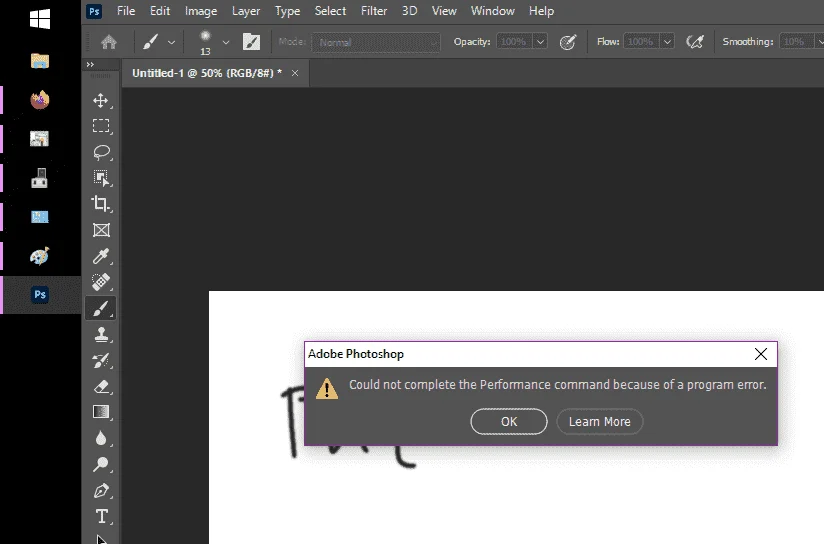Open the Filter menu
Screen dimensions: 824x544
pos(374,11)
